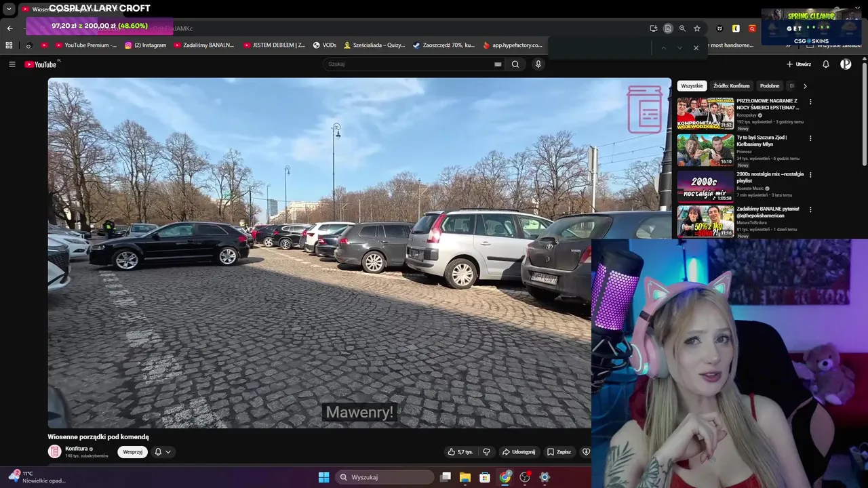Click the search magnifier button
The height and width of the screenshot is (488, 868).
click(515, 64)
